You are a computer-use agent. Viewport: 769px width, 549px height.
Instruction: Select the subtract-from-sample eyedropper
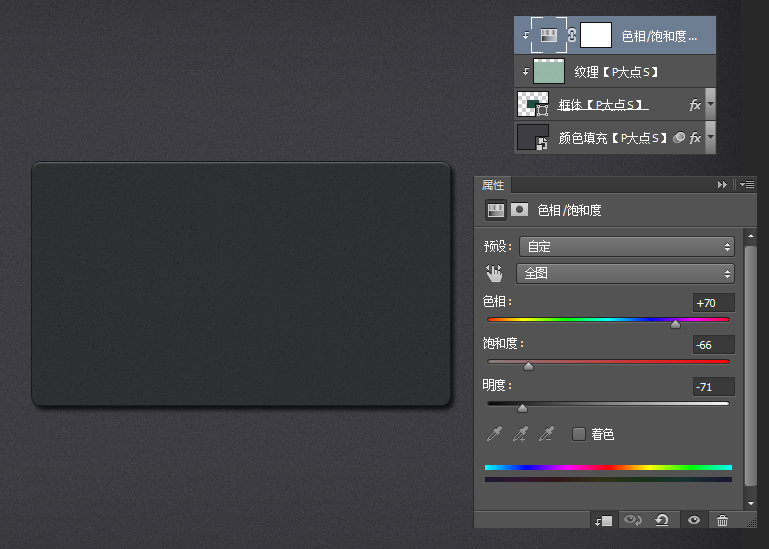tap(546, 434)
